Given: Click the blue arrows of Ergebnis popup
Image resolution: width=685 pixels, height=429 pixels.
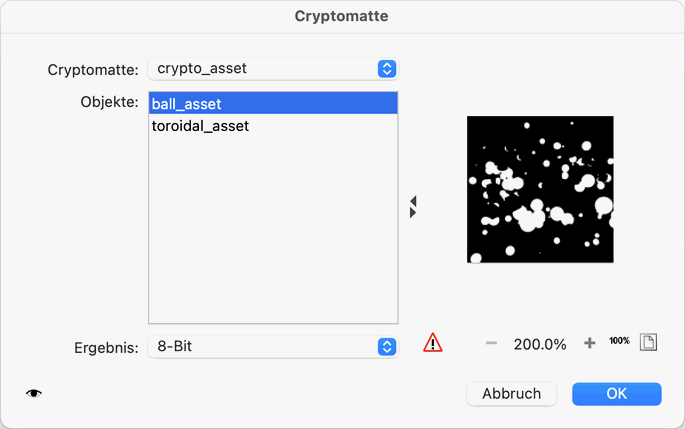Looking at the screenshot, I should 387,347.
